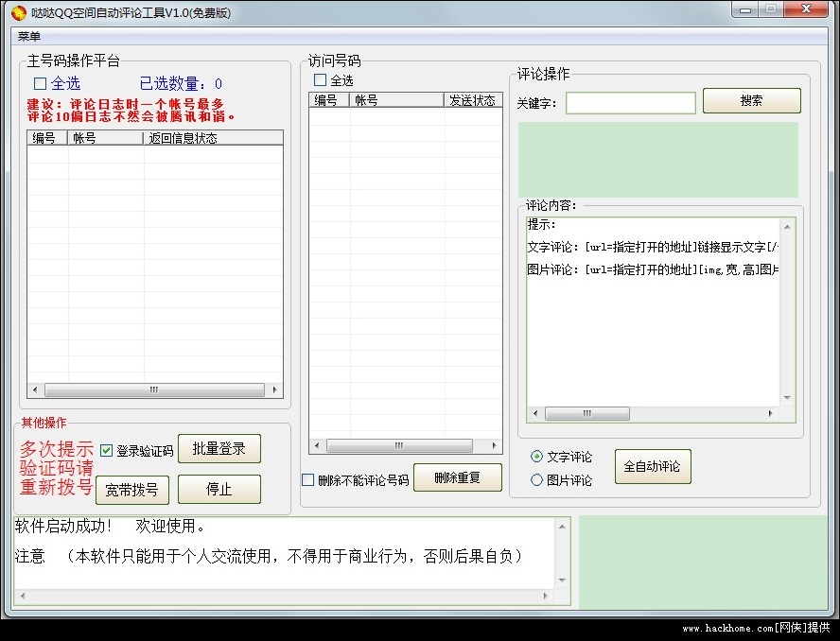Click the 停止 button

(x=219, y=489)
